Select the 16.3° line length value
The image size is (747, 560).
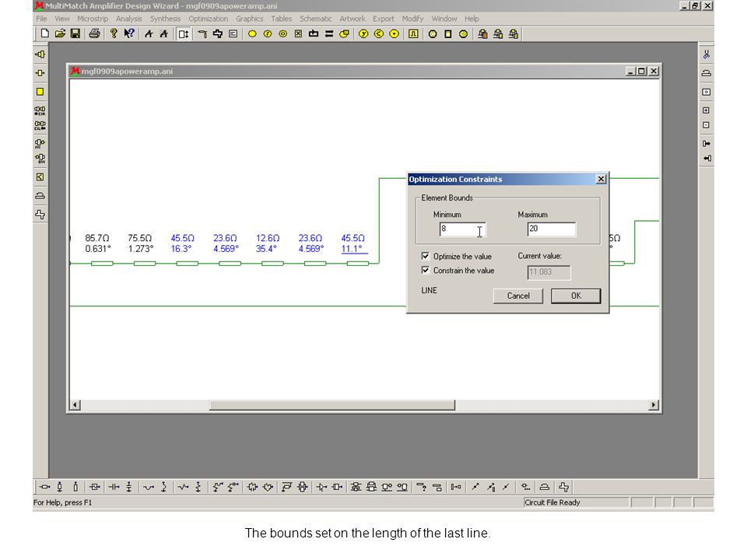(x=181, y=249)
